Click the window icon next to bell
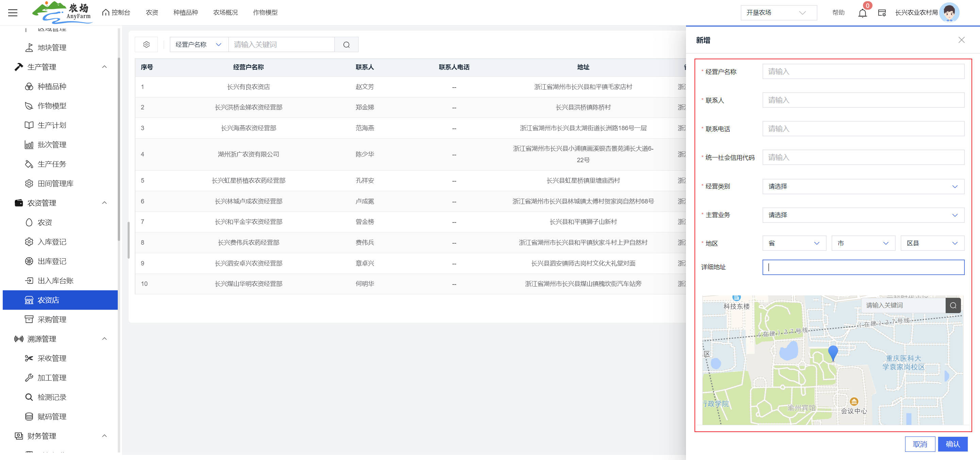 click(x=882, y=13)
